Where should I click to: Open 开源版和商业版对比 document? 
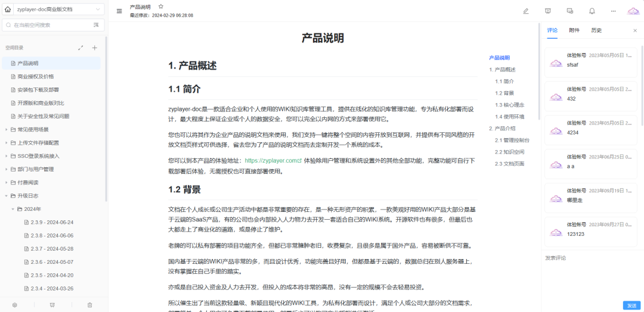click(x=51, y=103)
